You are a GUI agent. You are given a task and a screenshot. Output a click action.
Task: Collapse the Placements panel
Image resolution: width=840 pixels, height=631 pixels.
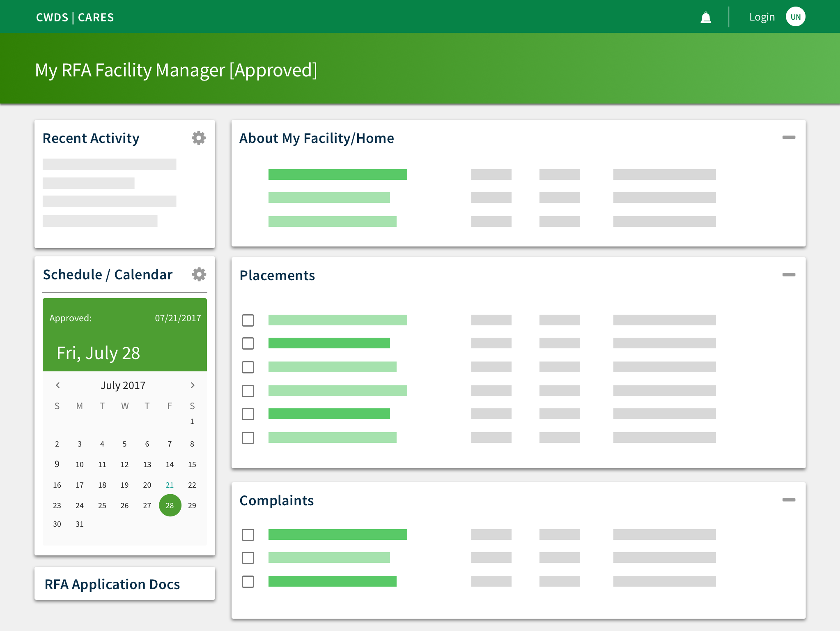788,275
